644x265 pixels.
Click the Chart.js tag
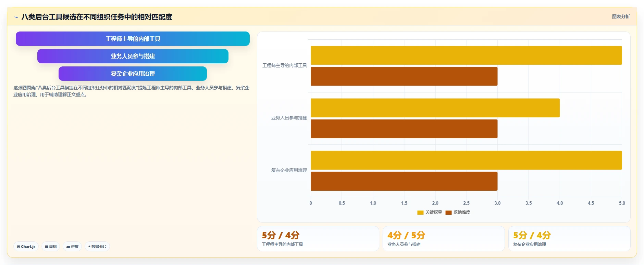click(26, 247)
